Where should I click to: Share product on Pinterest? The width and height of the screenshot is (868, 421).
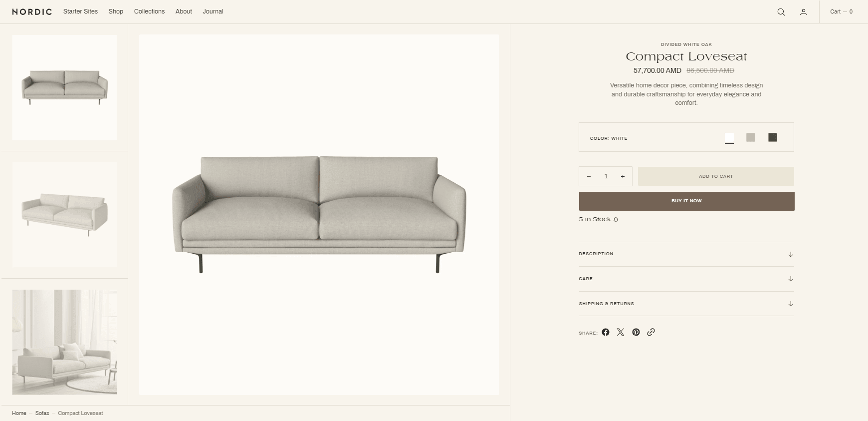point(636,332)
